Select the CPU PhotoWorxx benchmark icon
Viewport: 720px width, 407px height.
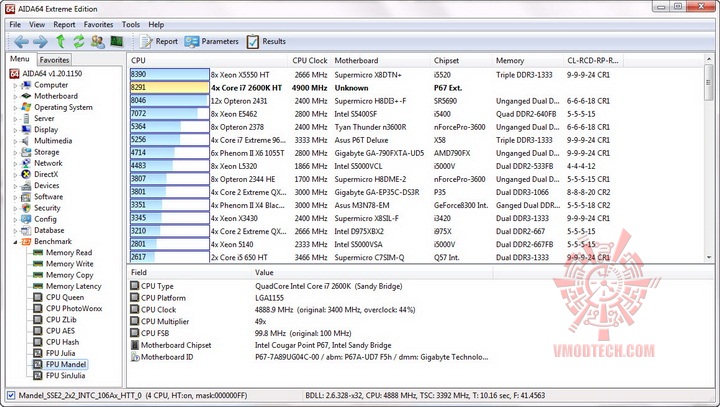(38, 308)
